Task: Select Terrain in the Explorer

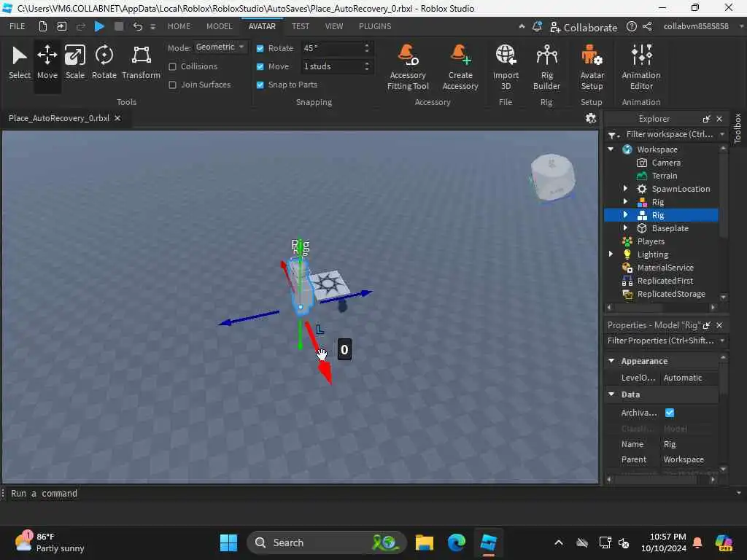Action: 664,176
